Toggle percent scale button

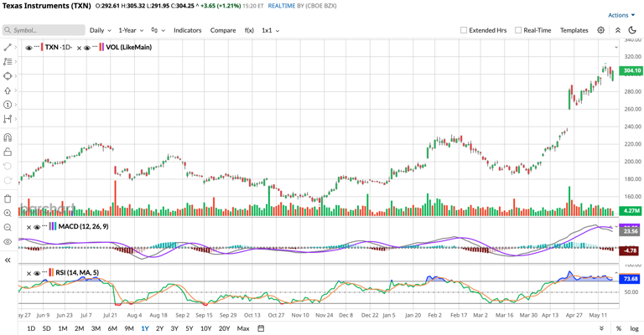coord(619,328)
